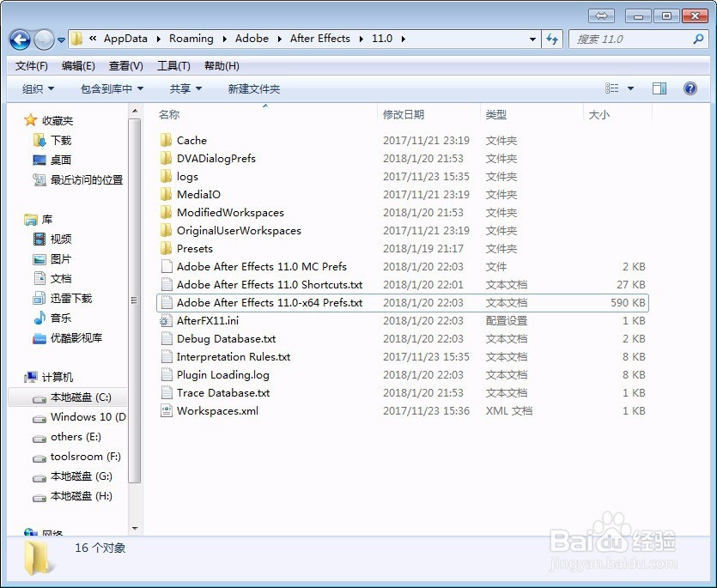Expand the arrow after Roaming in breadcrumb
The height and width of the screenshot is (588, 717).
point(224,39)
